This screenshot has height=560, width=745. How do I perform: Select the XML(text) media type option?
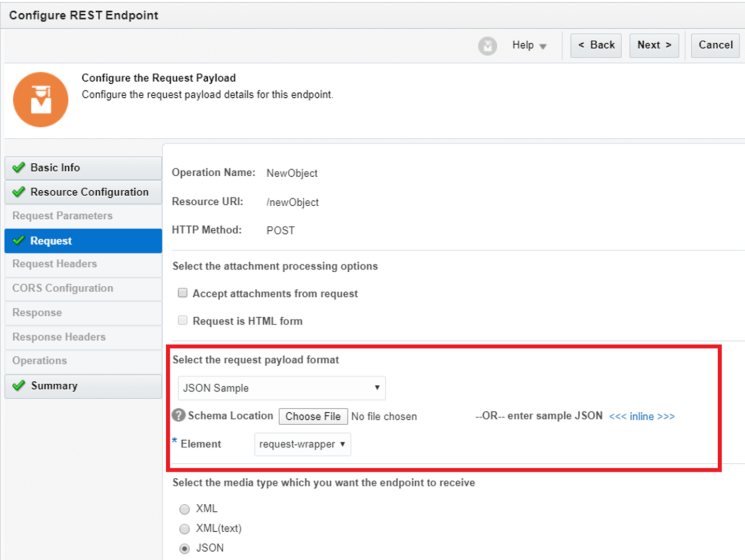point(185,528)
